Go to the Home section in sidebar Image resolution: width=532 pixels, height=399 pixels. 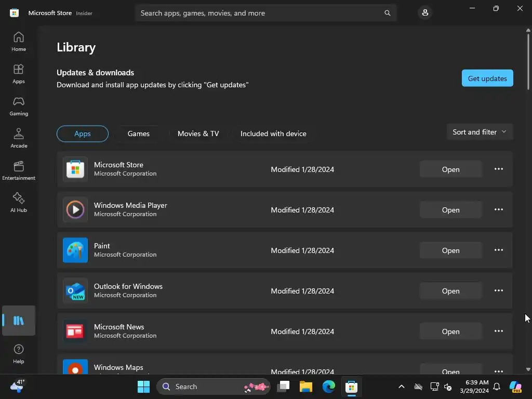[x=19, y=42]
